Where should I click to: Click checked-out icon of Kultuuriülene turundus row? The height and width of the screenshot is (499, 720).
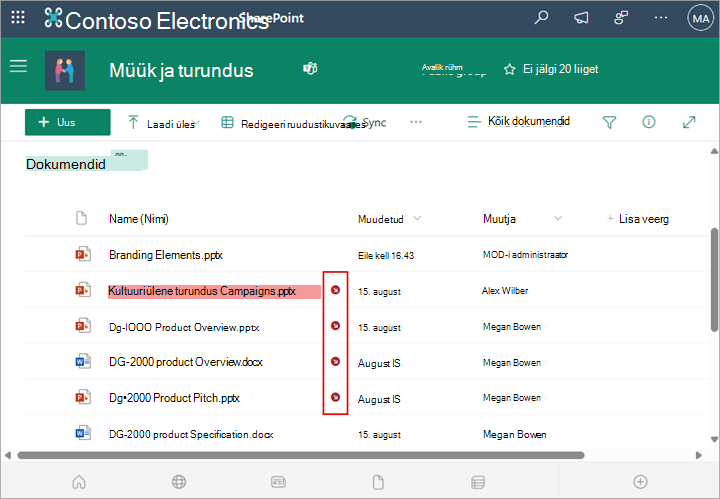tap(336, 290)
